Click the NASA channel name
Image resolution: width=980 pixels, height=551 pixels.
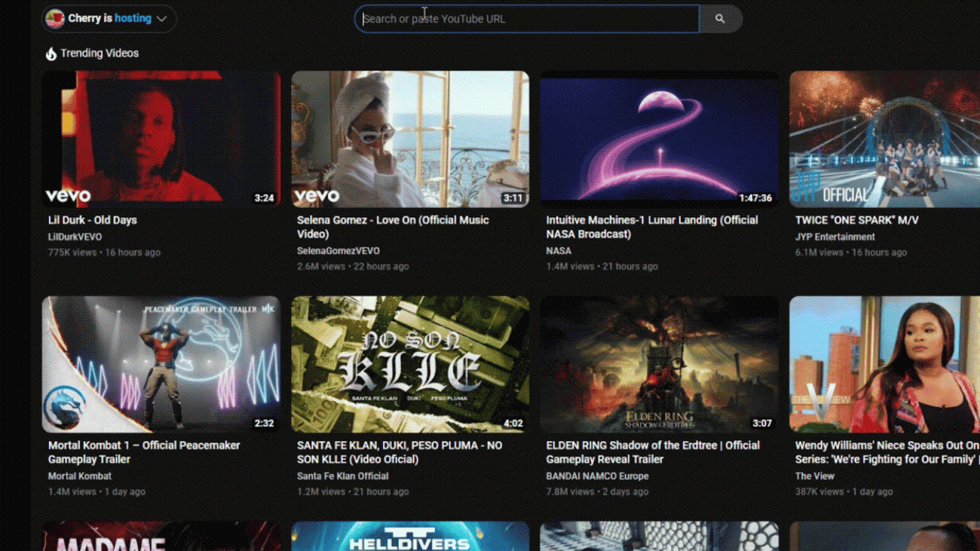[x=559, y=251]
